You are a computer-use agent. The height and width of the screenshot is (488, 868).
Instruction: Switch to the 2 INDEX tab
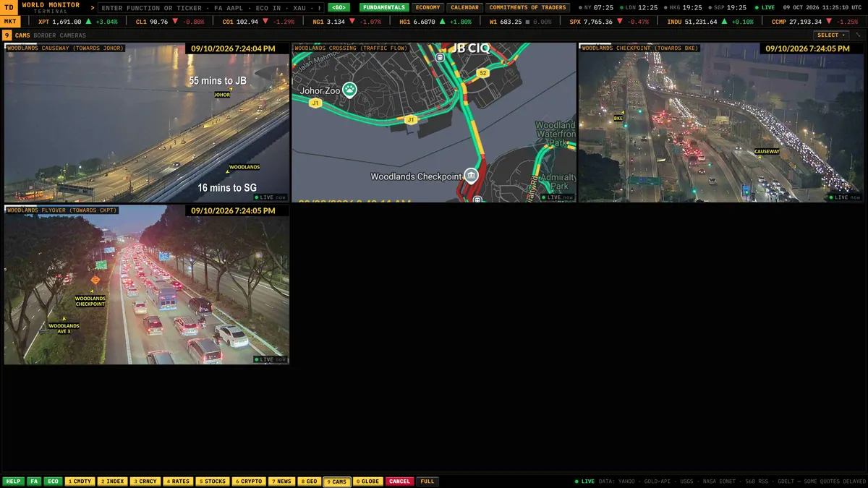(x=113, y=481)
